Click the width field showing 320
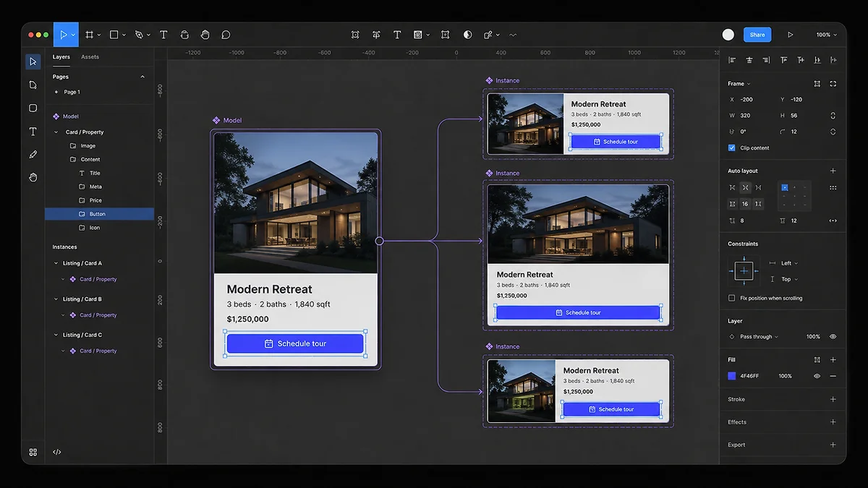The height and width of the screenshot is (488, 868). coord(745,116)
